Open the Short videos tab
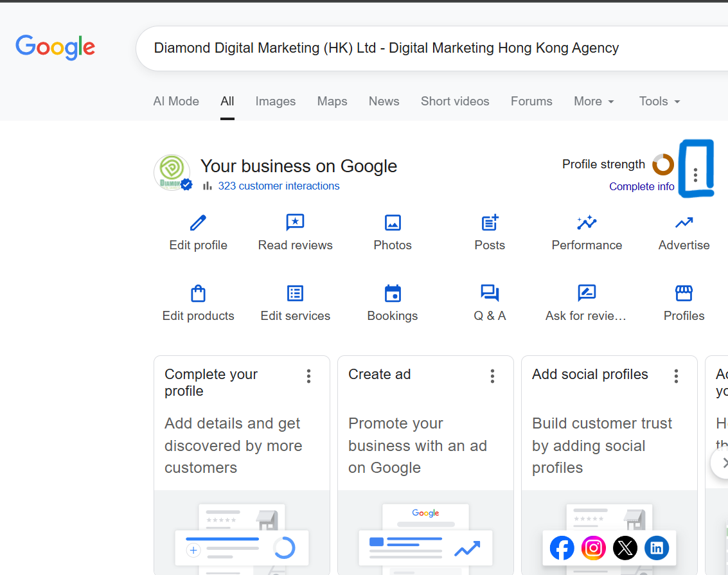The width and height of the screenshot is (728, 575). [455, 101]
